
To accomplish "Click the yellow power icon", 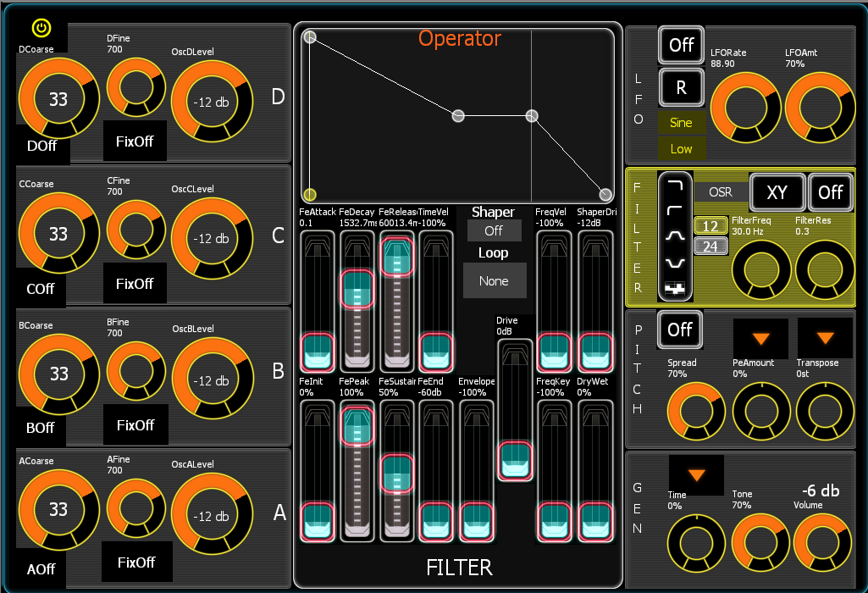I will pyautogui.click(x=41, y=28).
